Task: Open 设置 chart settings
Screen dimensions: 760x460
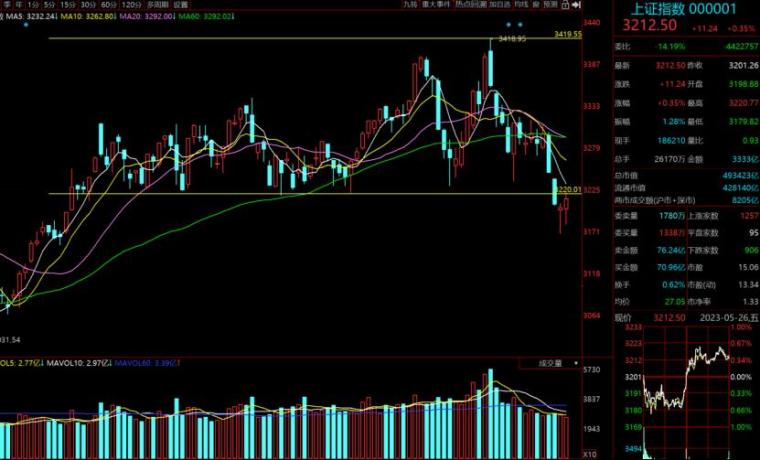Action: coord(180,5)
